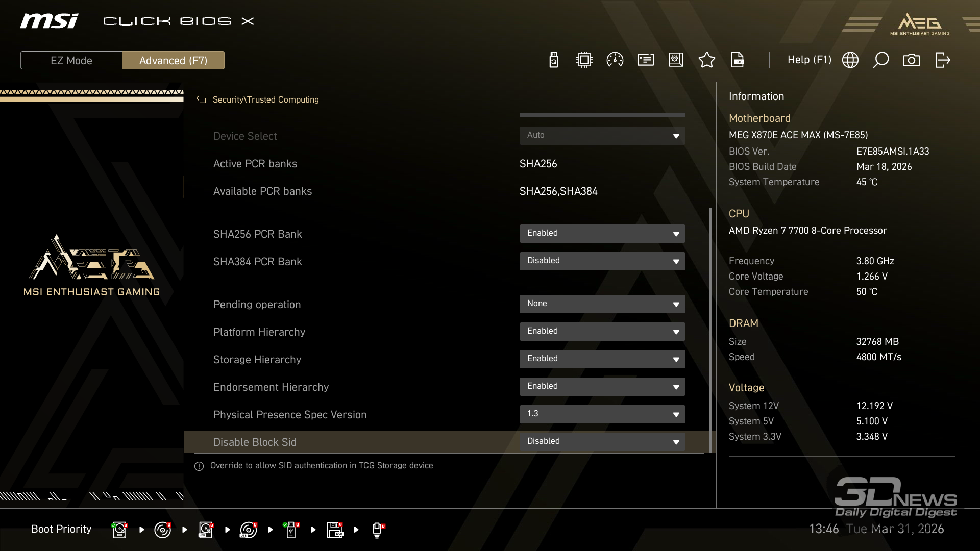Screen dimensions: 980x551
Task: Switch to EZ Mode
Action: pyautogui.click(x=71, y=60)
